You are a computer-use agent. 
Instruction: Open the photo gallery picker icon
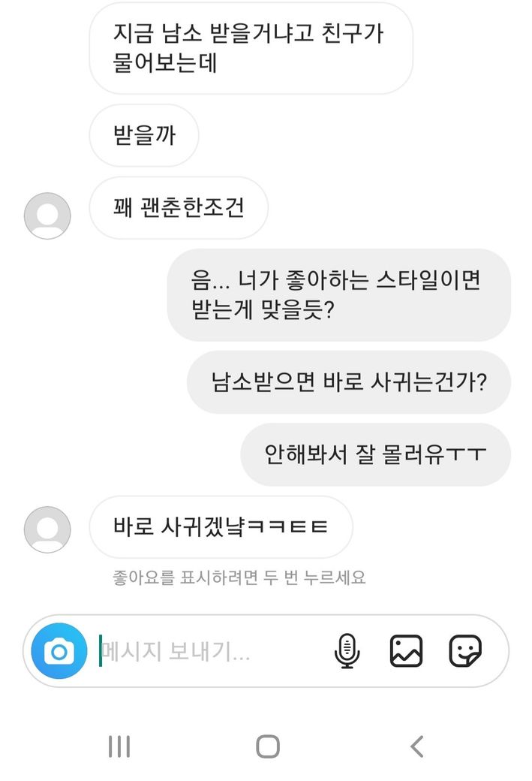[406, 651]
